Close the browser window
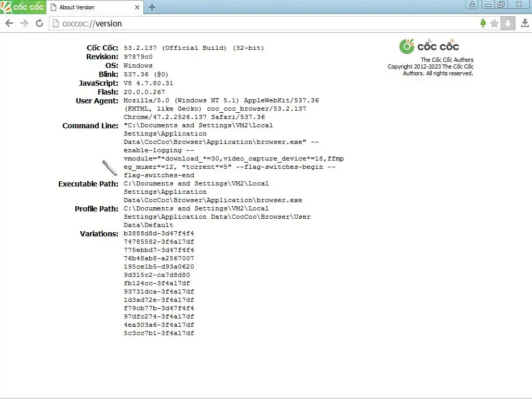Screen dimensions: 532x399 pos(519,4)
